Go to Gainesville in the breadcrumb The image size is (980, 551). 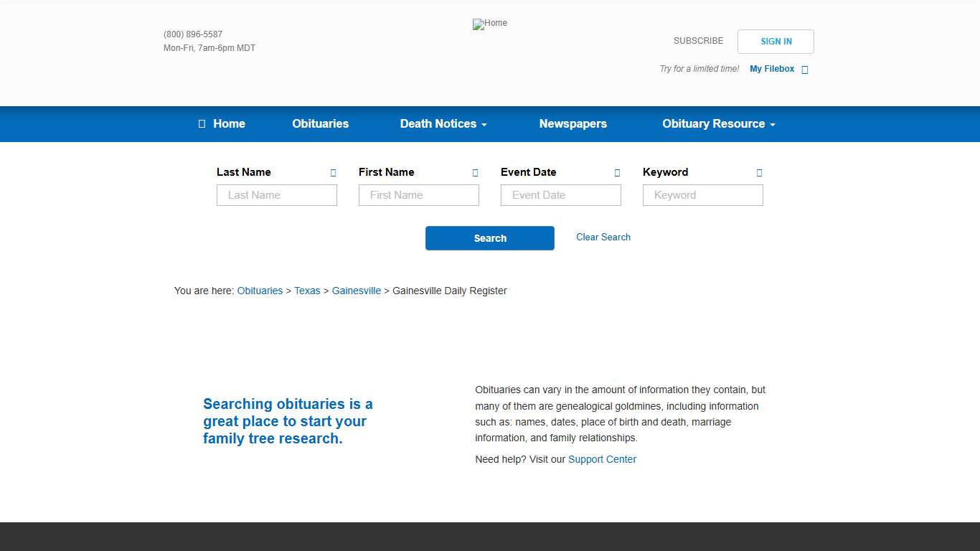click(x=356, y=291)
